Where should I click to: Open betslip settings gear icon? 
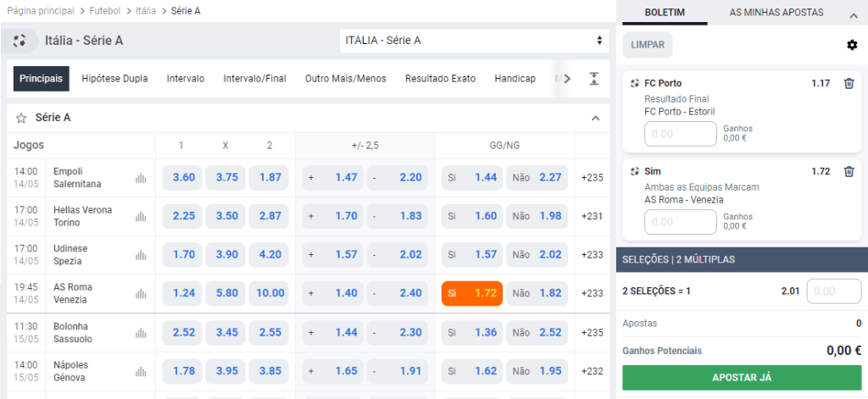852,45
